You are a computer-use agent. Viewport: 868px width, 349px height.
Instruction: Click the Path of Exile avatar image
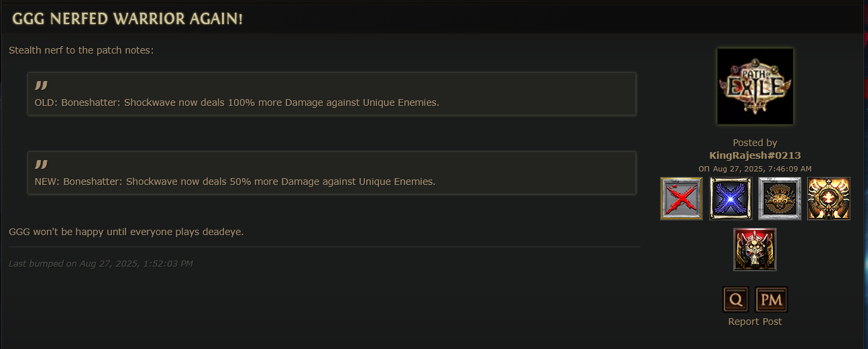[x=755, y=86]
